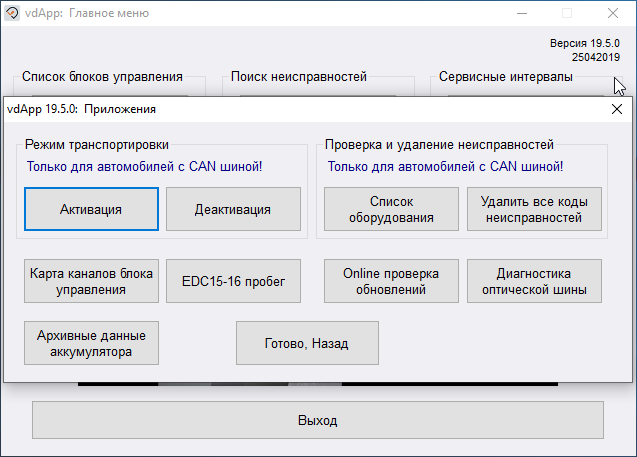Maximize the Главное меню window
Screen dimensions: 637x457
[x=567, y=13]
